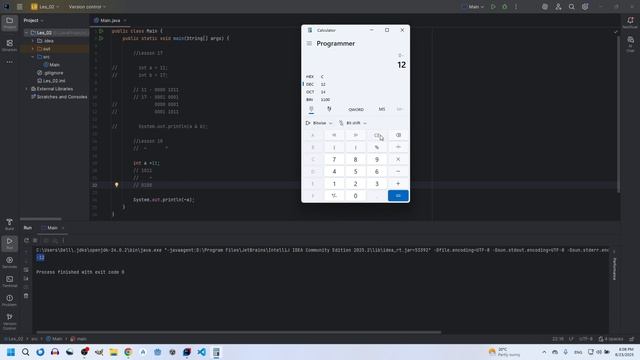The image size is (640, 360).
Task: Click Calculator backspace key
Action: (x=398, y=135)
